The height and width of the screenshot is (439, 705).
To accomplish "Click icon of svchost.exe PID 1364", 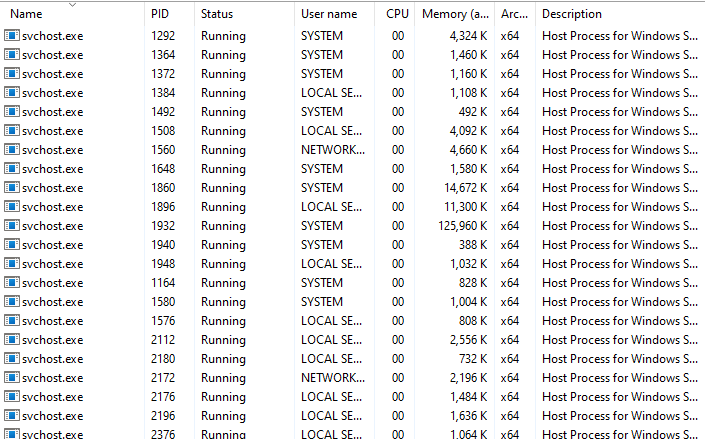I will [x=12, y=54].
